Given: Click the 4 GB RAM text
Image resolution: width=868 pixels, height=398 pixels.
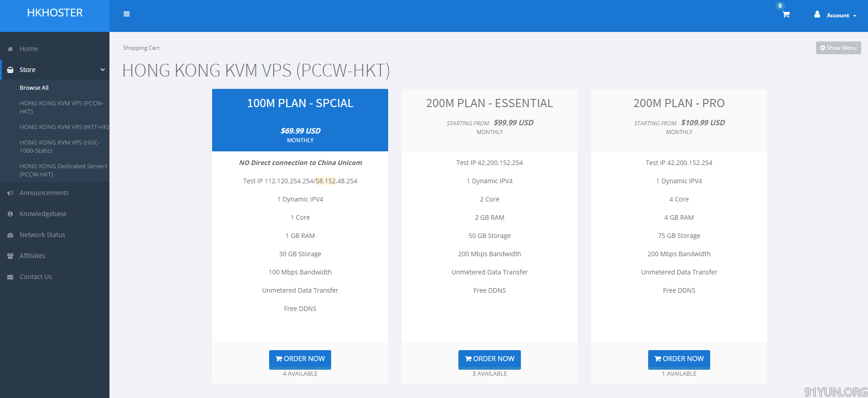Looking at the screenshot, I should (x=679, y=217).
